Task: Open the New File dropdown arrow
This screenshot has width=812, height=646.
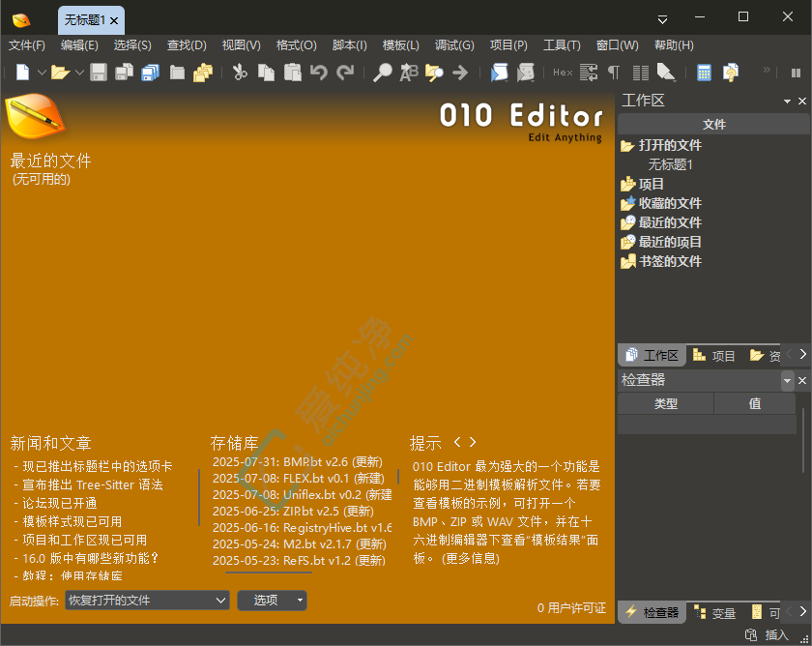Action: [x=40, y=73]
